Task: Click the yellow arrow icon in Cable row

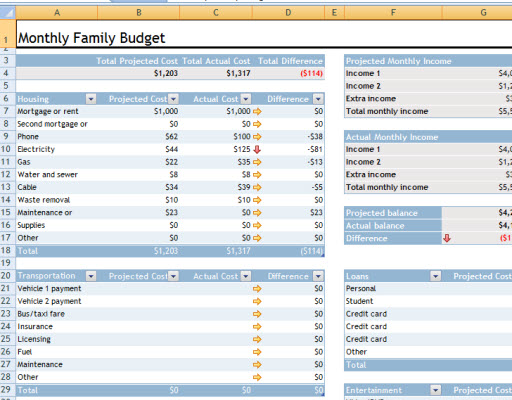Action: (257, 187)
